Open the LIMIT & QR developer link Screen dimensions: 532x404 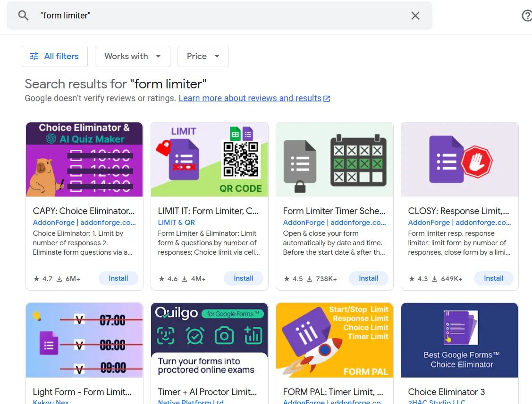click(x=176, y=222)
